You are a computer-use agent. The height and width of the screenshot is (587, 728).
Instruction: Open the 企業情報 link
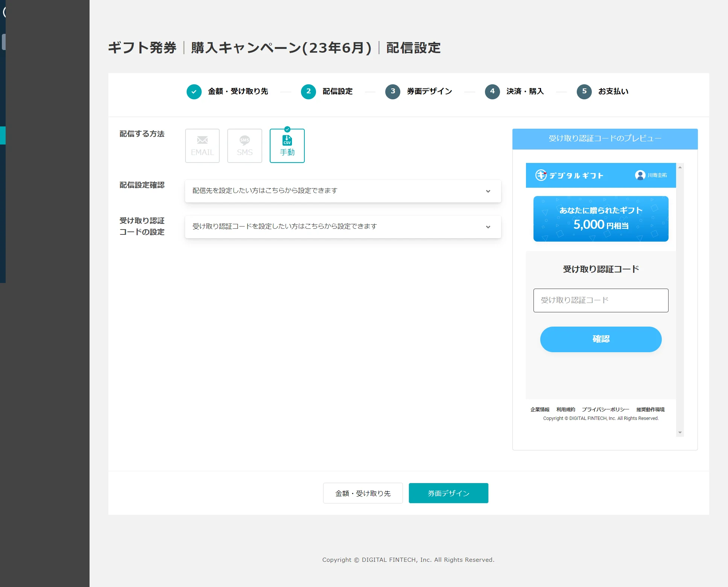point(540,409)
